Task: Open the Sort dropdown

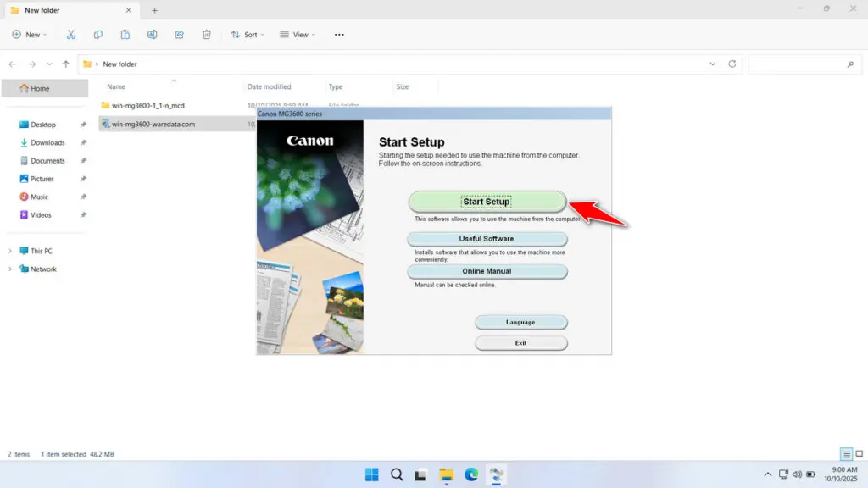Action: coord(248,34)
